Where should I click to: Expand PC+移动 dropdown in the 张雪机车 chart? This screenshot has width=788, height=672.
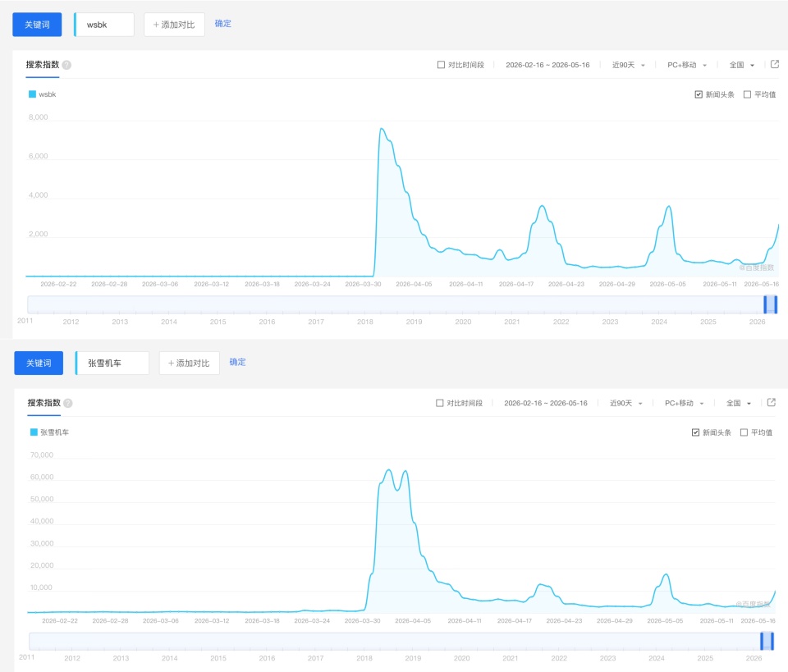tap(684, 403)
